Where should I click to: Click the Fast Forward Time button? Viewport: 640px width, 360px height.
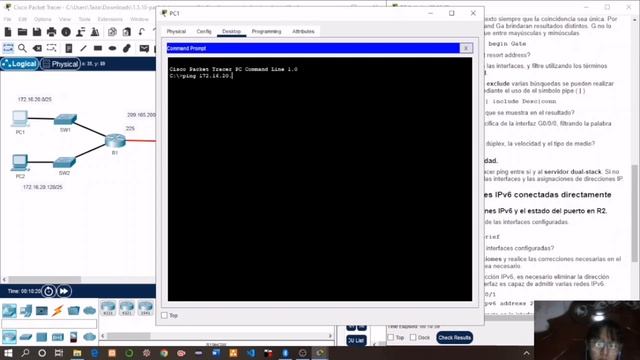64,291
